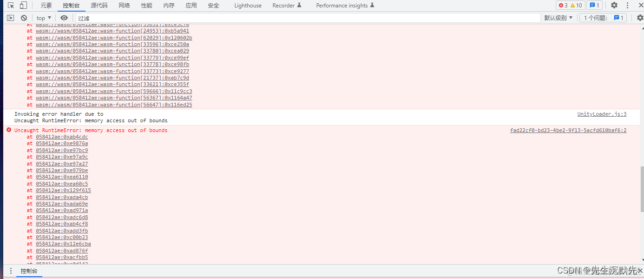Open the 网络 (Network) tab
The height and width of the screenshot is (279, 644).
(x=124, y=6)
